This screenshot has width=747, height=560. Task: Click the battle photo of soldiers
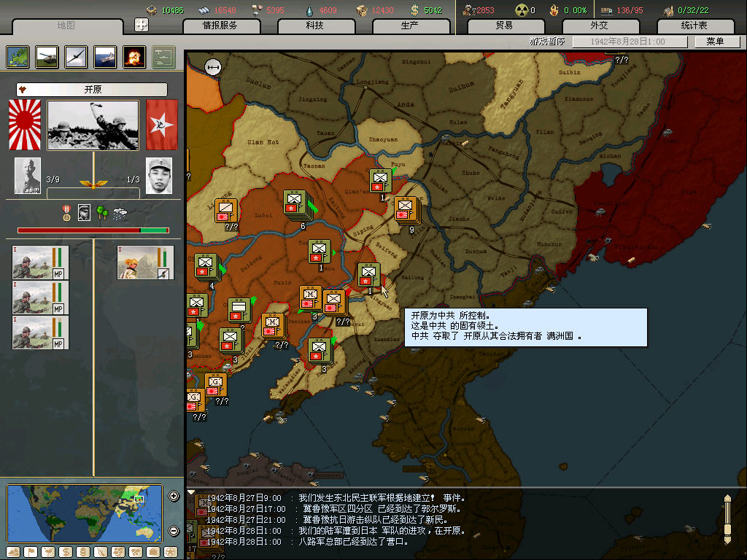tap(93, 125)
